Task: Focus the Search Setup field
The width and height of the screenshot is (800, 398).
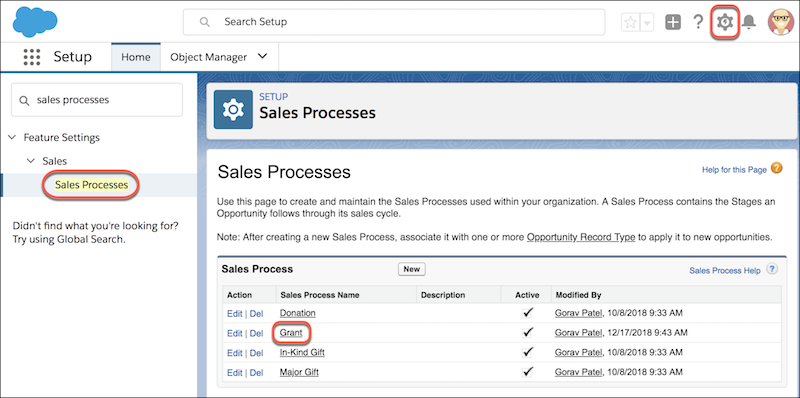Action: [394, 22]
